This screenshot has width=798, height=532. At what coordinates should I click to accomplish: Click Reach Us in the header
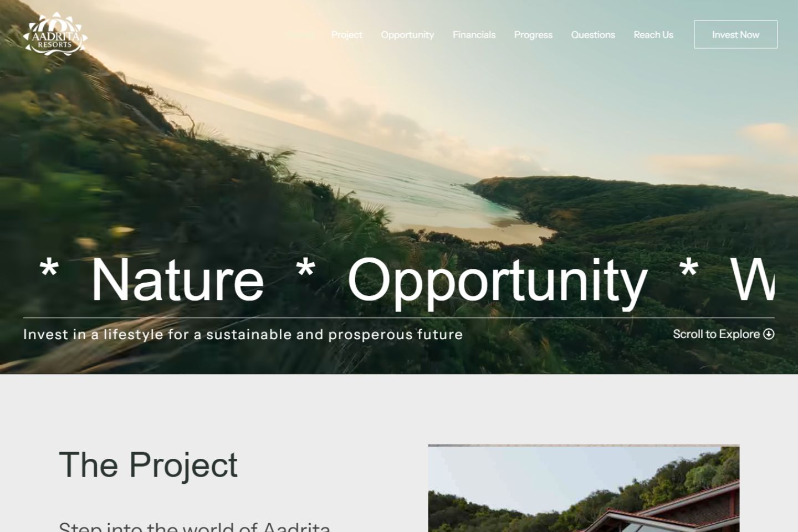(x=653, y=34)
